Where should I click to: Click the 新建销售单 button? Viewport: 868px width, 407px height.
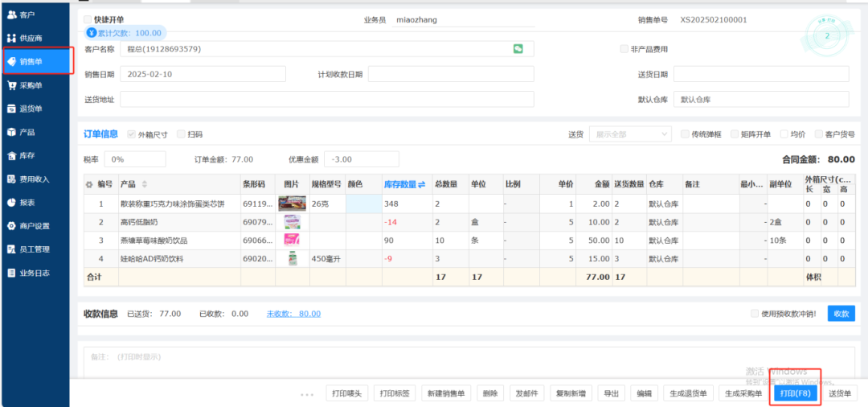445,393
